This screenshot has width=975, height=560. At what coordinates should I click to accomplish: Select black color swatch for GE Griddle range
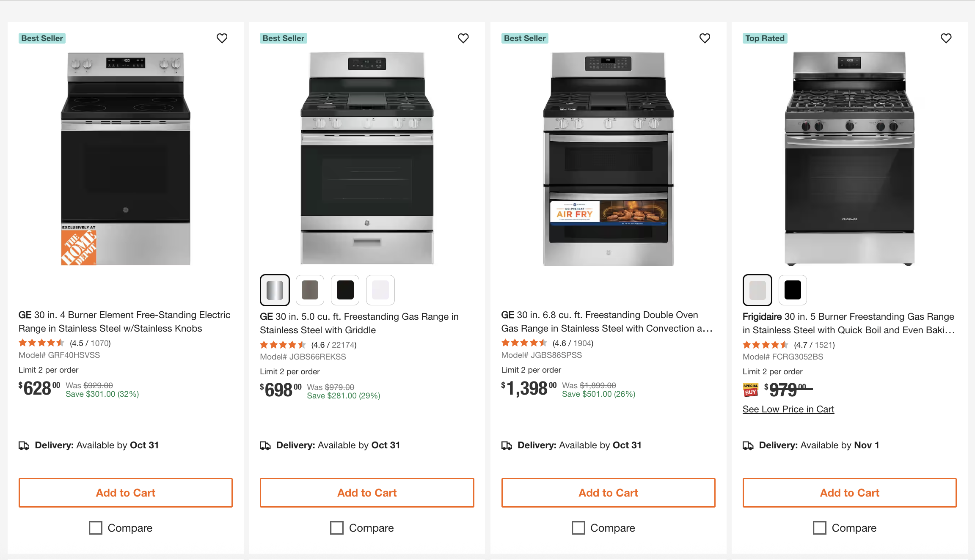pos(345,290)
